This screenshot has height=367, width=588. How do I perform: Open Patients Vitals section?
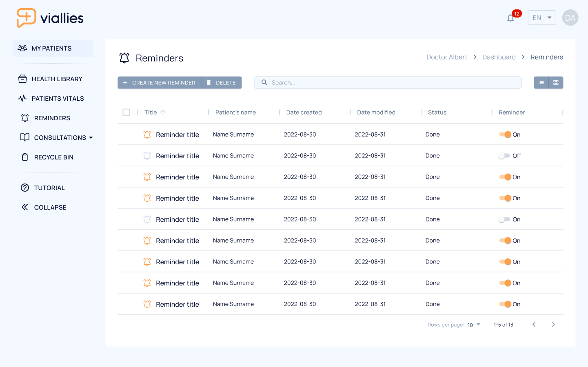pyautogui.click(x=51, y=99)
